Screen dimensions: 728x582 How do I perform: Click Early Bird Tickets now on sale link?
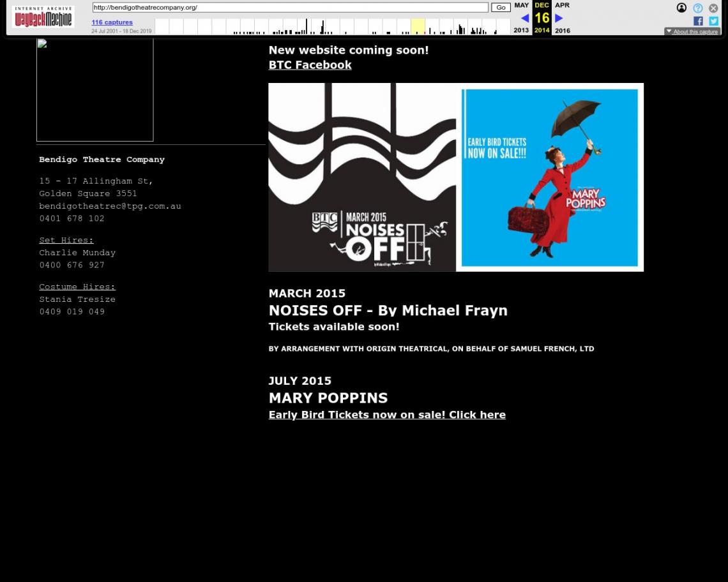click(387, 414)
